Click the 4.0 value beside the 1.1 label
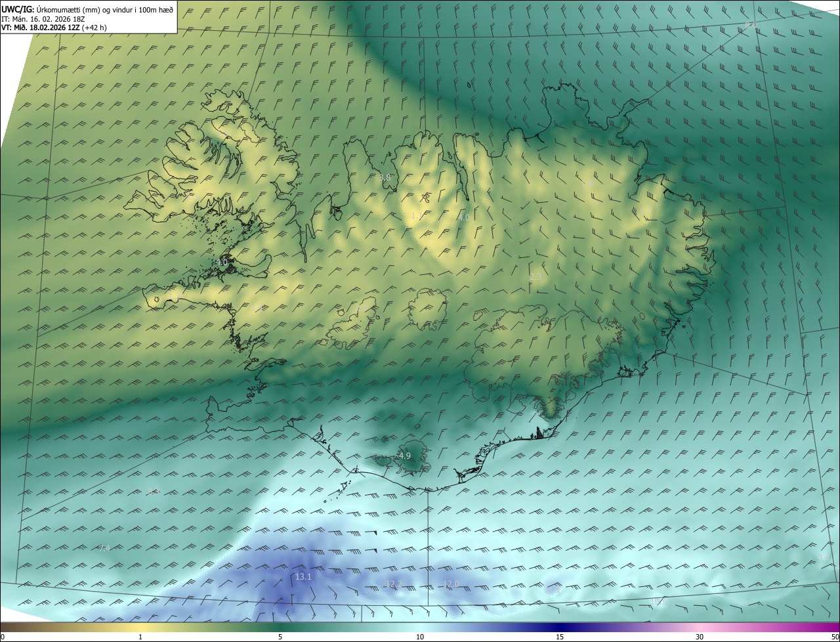The width and height of the screenshot is (840, 642). pyautogui.click(x=463, y=217)
